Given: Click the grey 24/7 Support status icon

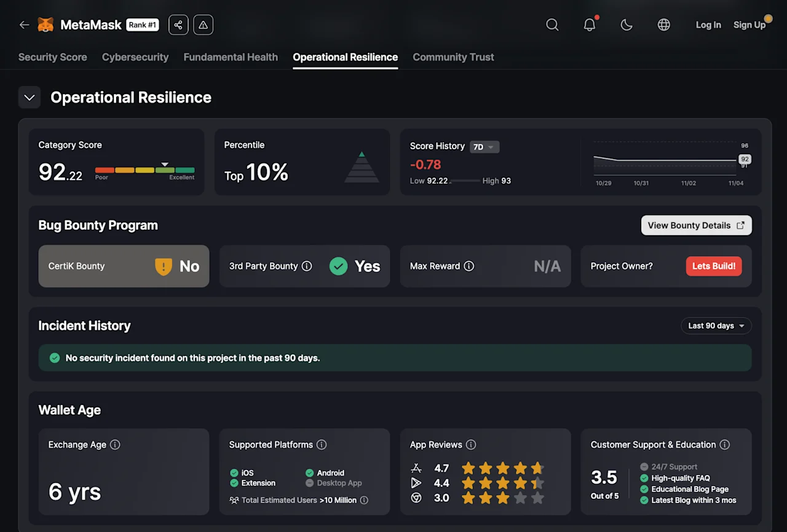Looking at the screenshot, I should 644,467.
